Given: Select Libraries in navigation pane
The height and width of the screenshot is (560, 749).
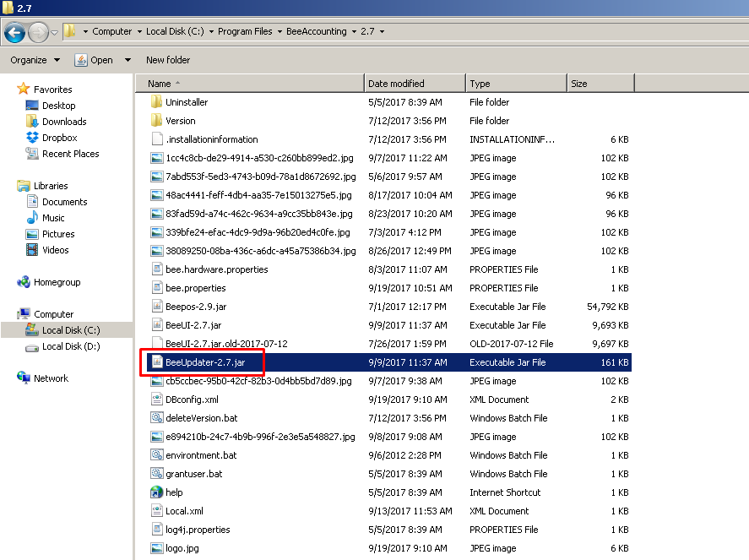Looking at the screenshot, I should [x=51, y=185].
